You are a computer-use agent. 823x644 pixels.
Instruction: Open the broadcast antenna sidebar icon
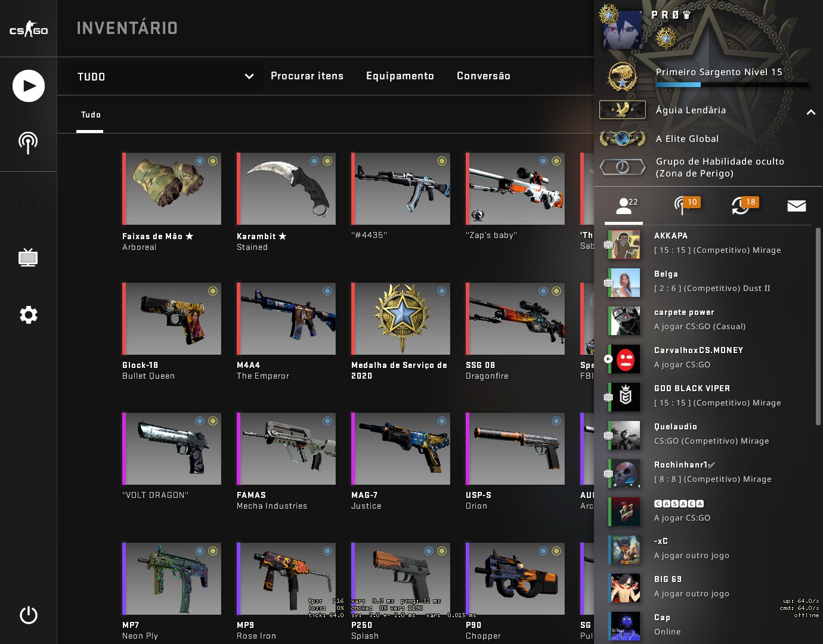point(28,143)
